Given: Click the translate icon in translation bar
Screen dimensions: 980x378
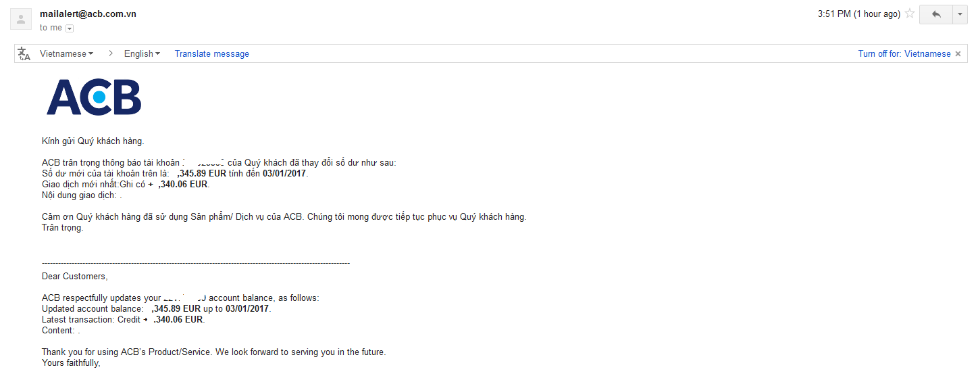Looking at the screenshot, I should click(x=24, y=54).
